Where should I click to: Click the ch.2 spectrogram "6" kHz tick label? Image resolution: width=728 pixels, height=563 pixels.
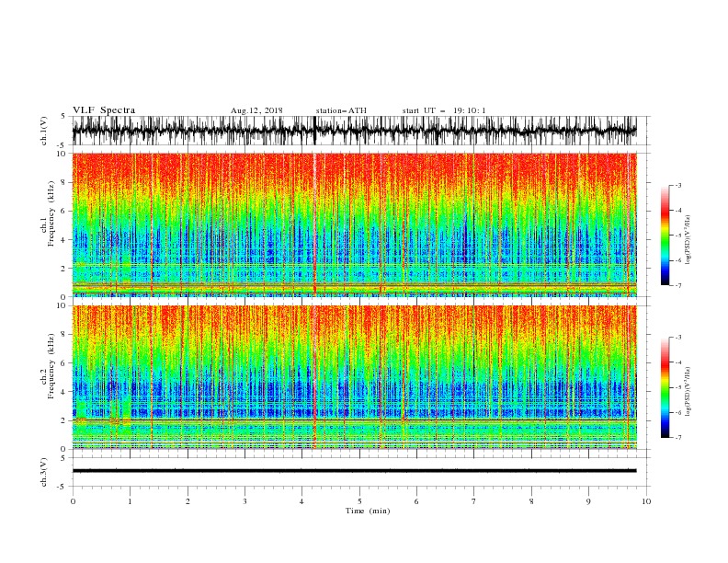click(64, 363)
